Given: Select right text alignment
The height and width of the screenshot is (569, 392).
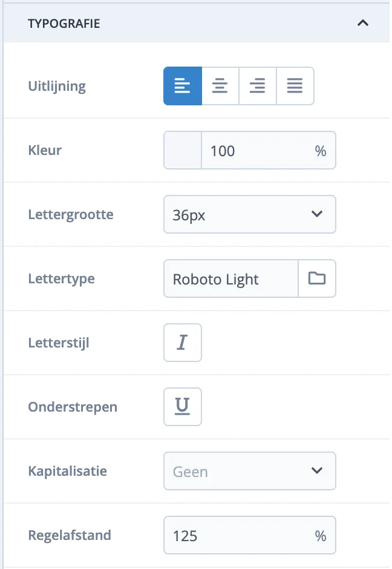Looking at the screenshot, I should [x=257, y=86].
